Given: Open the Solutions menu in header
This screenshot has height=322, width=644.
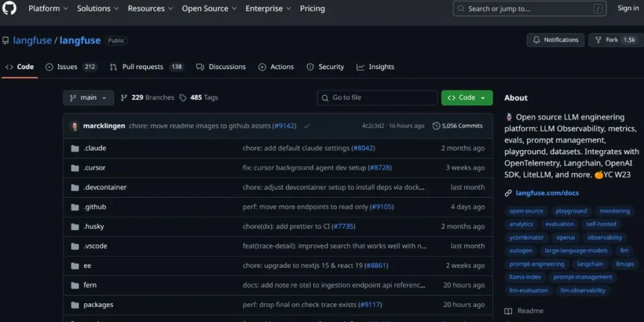Looking at the screenshot, I should coord(97,9).
